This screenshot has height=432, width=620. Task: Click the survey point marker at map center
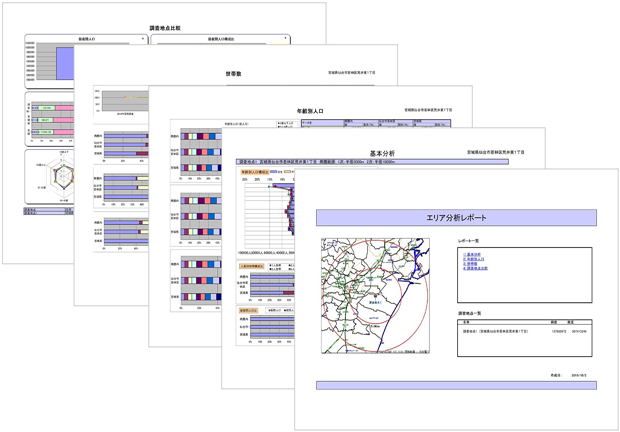[x=376, y=297]
